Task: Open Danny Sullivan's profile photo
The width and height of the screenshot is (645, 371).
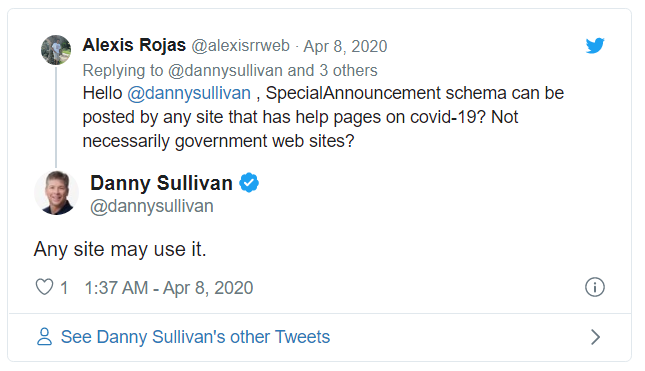Action: 56,192
